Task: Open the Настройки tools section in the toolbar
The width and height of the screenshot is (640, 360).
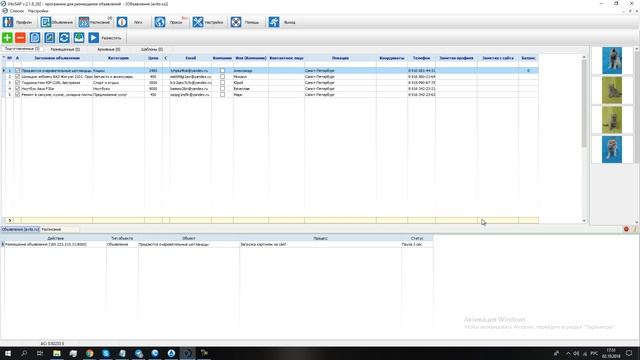Action: pos(208,22)
